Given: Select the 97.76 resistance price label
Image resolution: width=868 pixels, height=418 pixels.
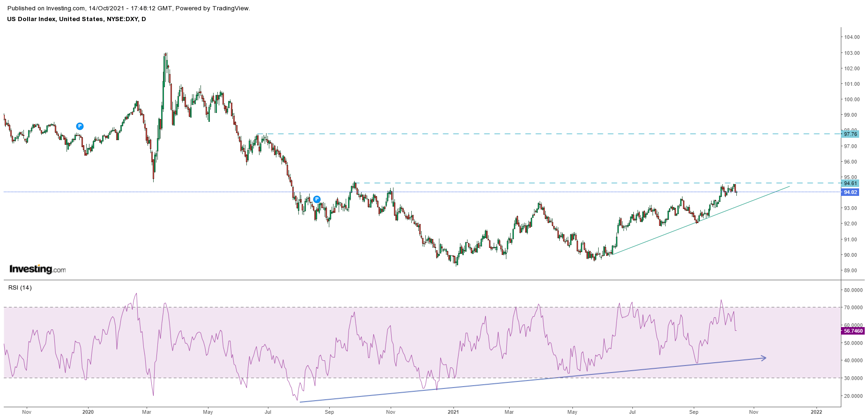Looking at the screenshot, I should [x=850, y=134].
